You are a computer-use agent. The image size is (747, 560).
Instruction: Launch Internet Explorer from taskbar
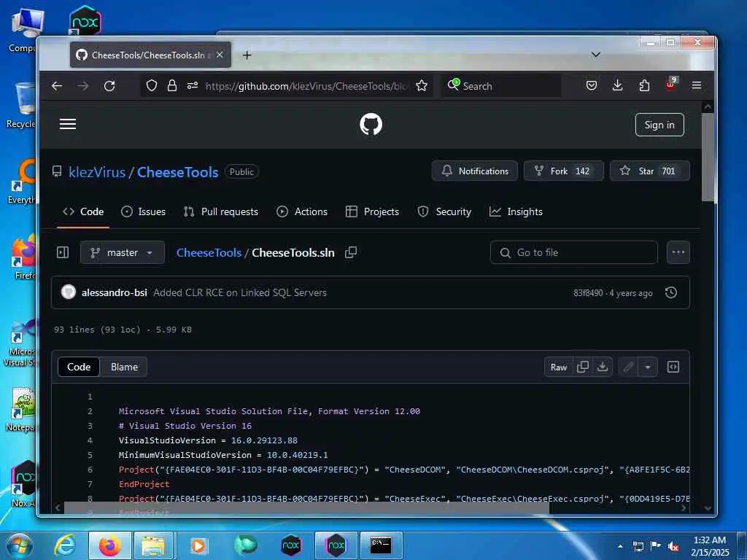[x=64, y=545]
